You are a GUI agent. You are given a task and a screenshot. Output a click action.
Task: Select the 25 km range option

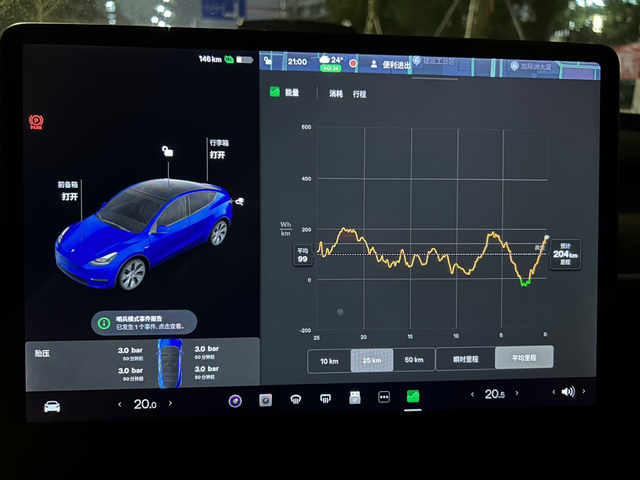[372, 360]
